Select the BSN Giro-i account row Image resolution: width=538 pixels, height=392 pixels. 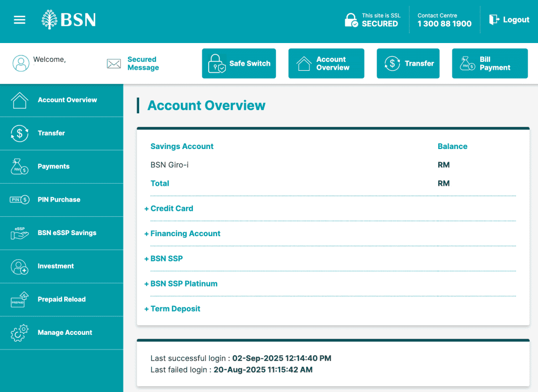[333, 165]
